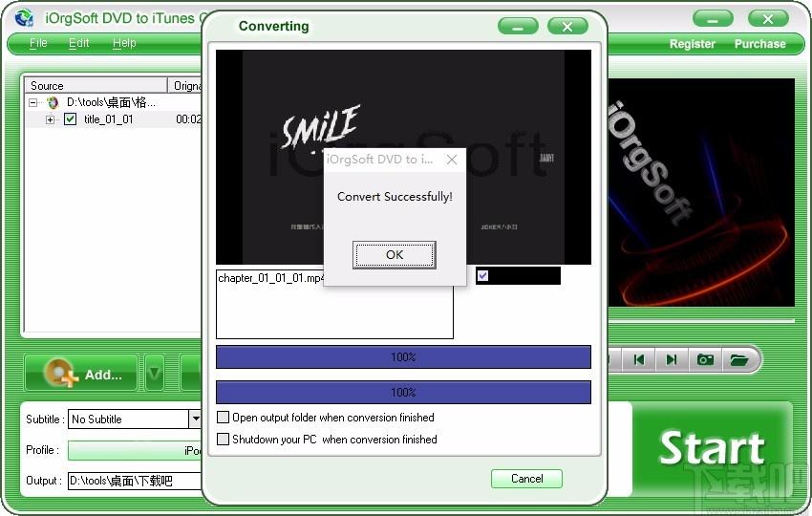
Task: Click the iOrgSoft app logo icon
Action: pos(24,19)
